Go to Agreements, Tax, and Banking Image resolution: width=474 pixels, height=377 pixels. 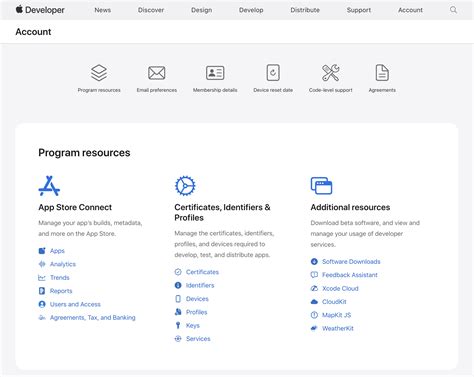click(x=93, y=318)
